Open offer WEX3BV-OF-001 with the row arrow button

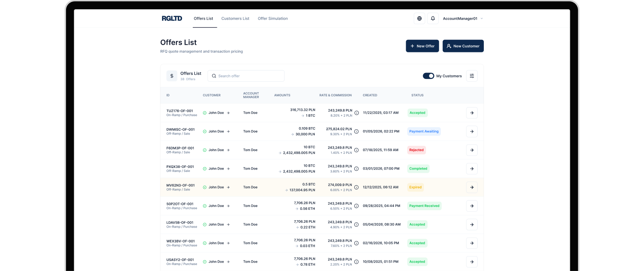pyautogui.click(x=472, y=243)
